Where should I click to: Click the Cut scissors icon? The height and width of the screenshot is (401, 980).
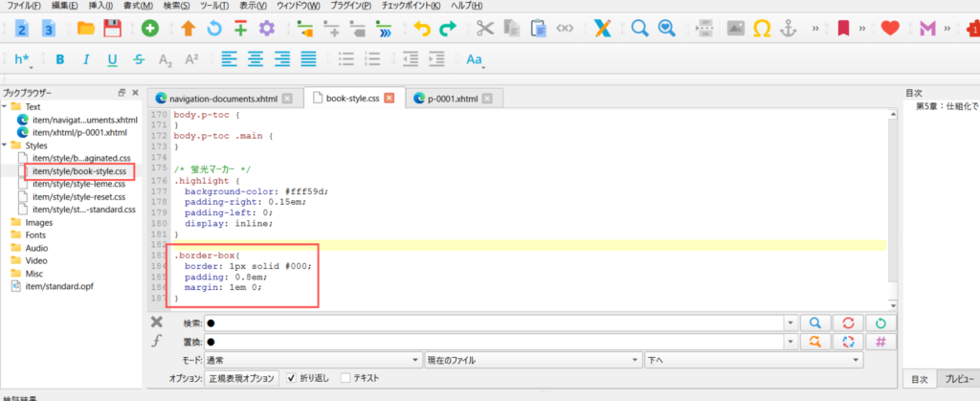click(x=485, y=28)
